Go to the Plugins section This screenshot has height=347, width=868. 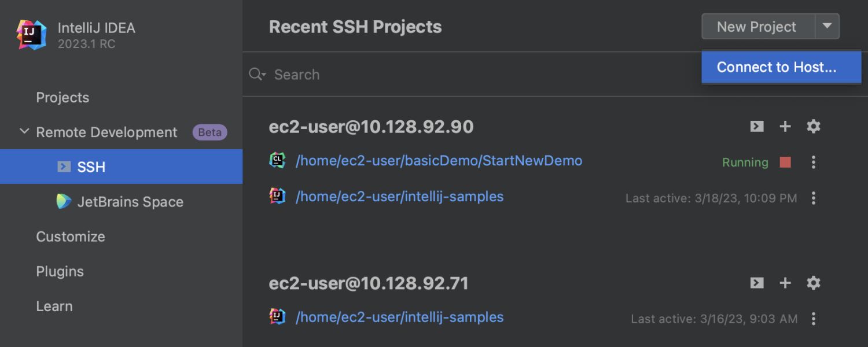(x=60, y=271)
